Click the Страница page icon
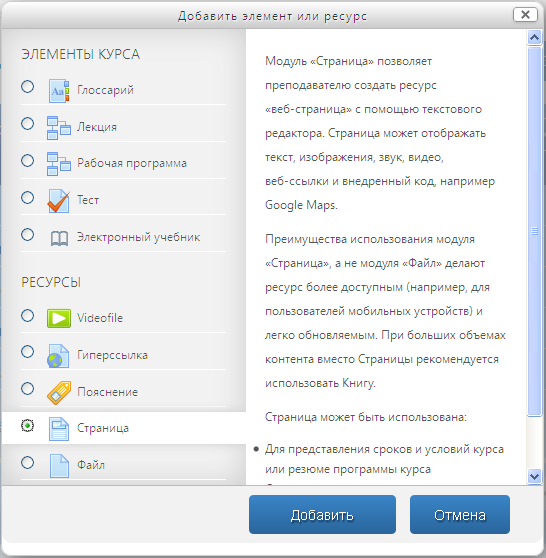 (x=59, y=429)
